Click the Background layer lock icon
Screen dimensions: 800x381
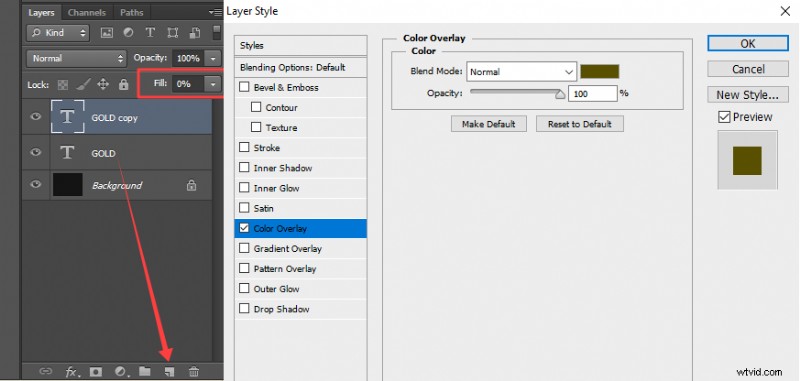pyautogui.click(x=191, y=185)
